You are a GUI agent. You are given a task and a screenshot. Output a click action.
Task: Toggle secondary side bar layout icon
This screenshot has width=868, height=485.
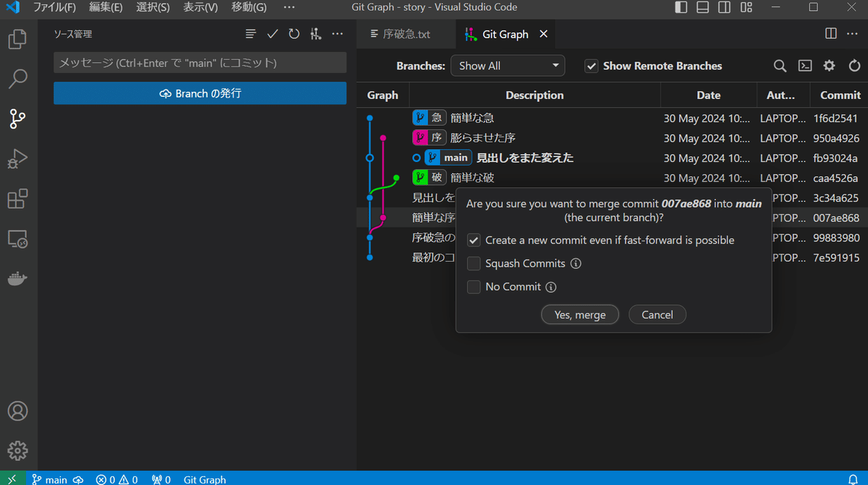point(724,7)
